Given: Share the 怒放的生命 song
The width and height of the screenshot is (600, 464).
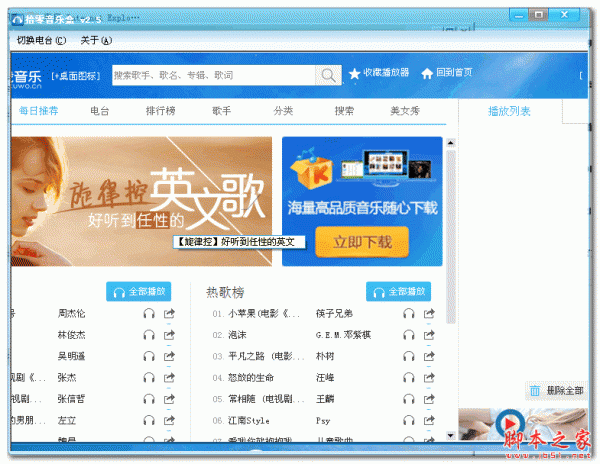Looking at the screenshot, I should tap(429, 378).
